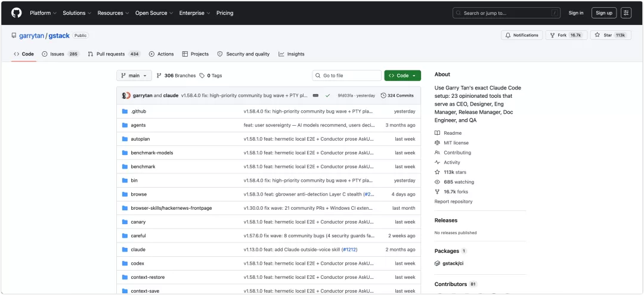Switch to the Insights tab
Viewport: 644px width, 295px height.
click(291, 54)
